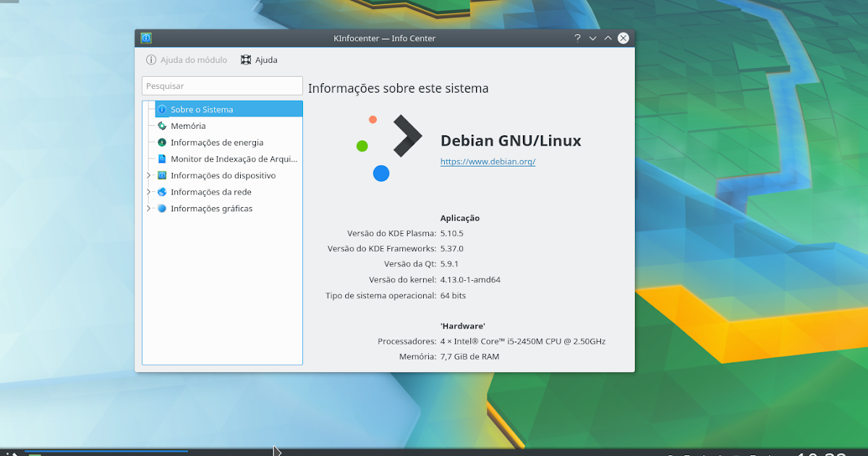868x456 pixels.
Task: Click the KInfocenter app icon in title bar
Action: tap(146, 38)
